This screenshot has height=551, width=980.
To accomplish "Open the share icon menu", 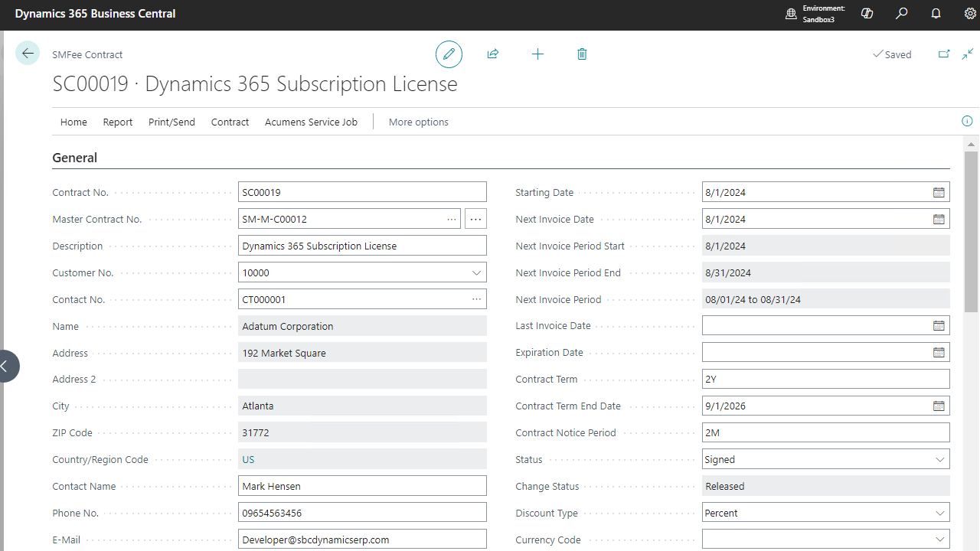I will point(493,54).
